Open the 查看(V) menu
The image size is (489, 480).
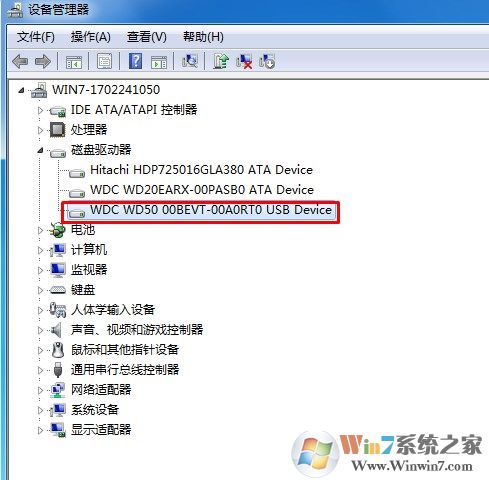tap(147, 37)
